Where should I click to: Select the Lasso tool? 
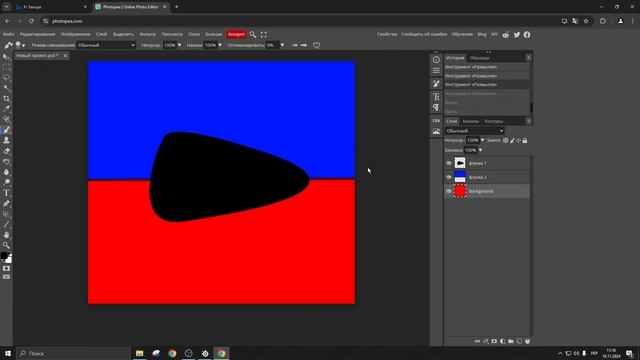(x=6, y=78)
